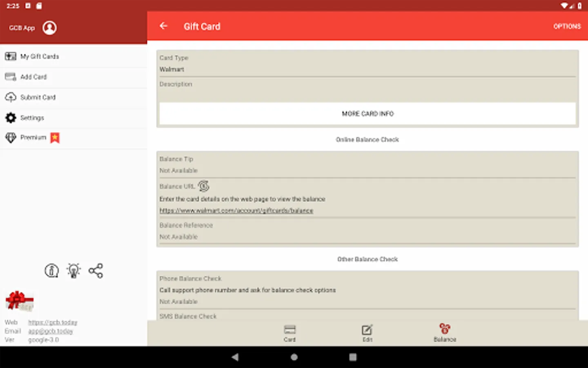
Task: Click the Submit Card cloud icon
Action: tap(11, 97)
